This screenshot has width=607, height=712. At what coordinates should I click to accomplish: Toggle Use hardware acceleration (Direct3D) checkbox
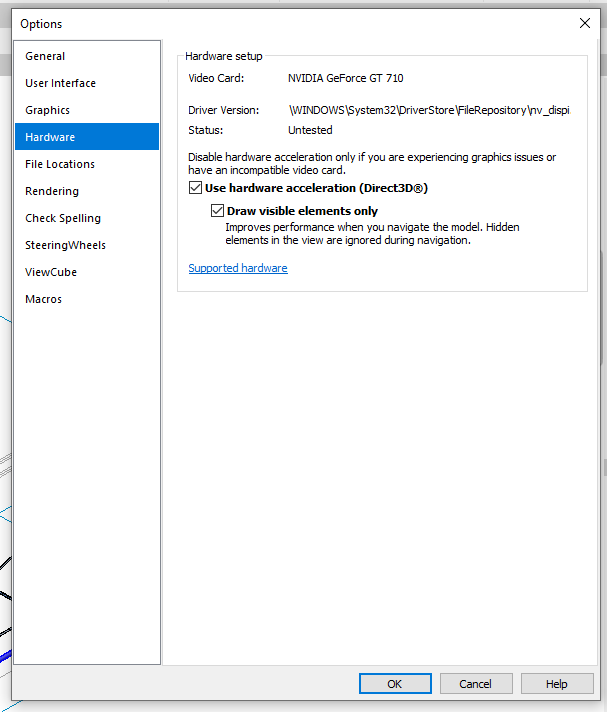pyautogui.click(x=195, y=188)
